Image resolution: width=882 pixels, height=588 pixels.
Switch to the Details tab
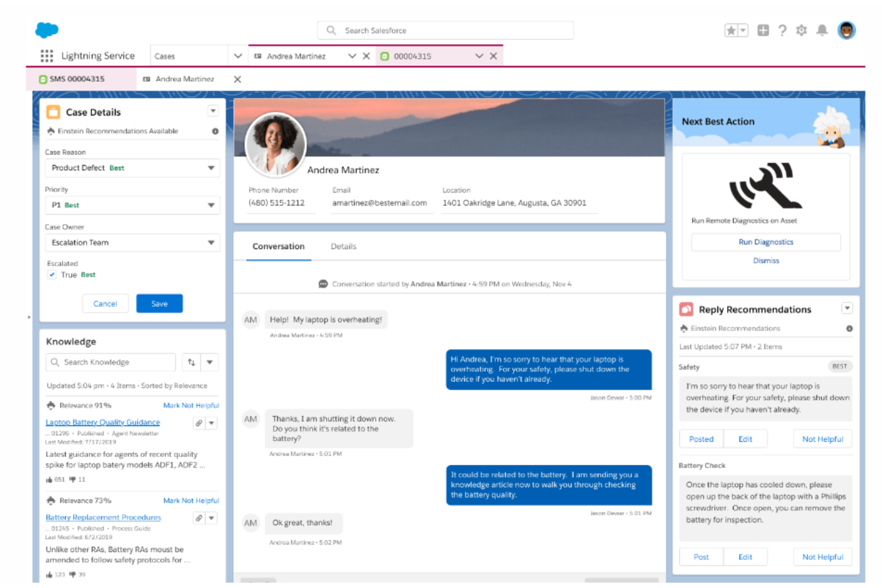(343, 246)
